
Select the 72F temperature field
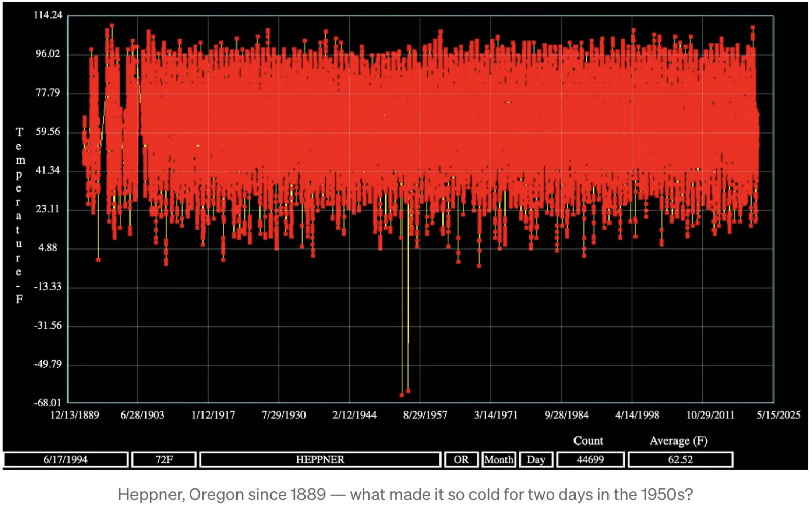(x=164, y=459)
